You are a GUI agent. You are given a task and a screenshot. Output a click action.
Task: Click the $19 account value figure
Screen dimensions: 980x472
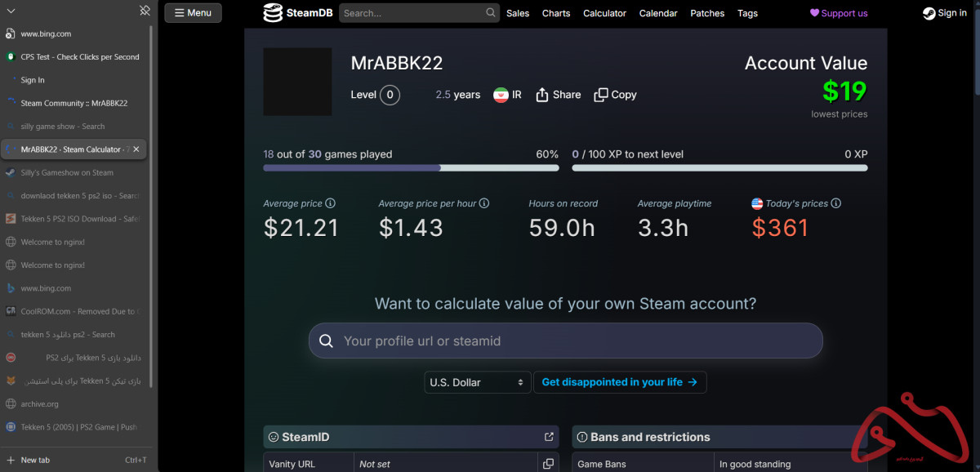point(844,91)
